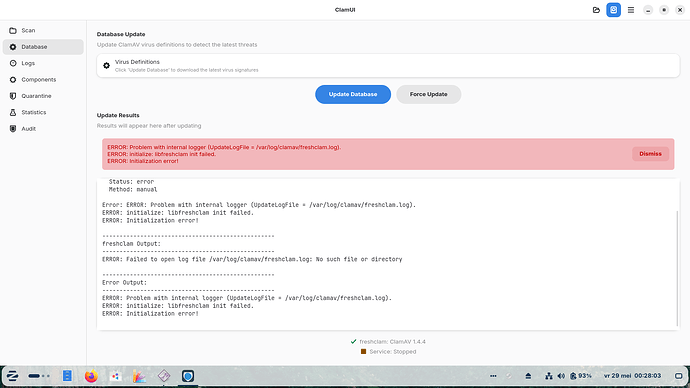Click the Quarantine shield icon in the sidebar
690x388 pixels.
click(x=13, y=96)
